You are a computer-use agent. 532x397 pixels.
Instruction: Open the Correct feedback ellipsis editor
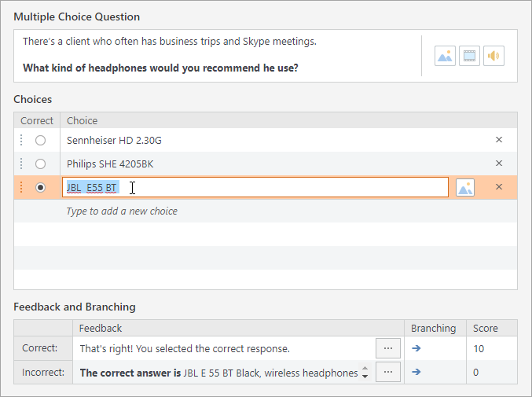(x=387, y=348)
